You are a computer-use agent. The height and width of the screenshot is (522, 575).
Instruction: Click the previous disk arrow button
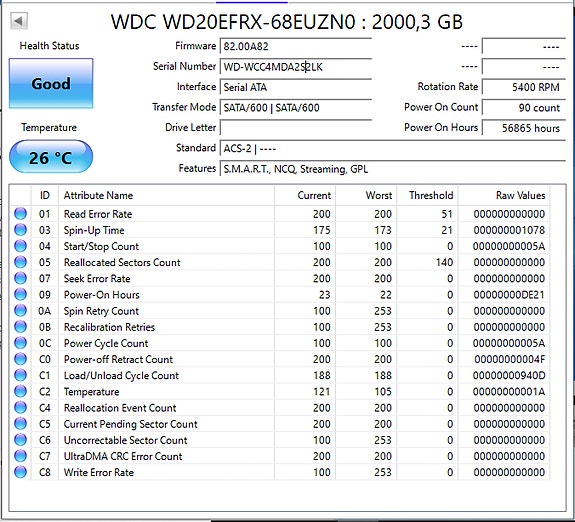pyautogui.click(x=19, y=21)
